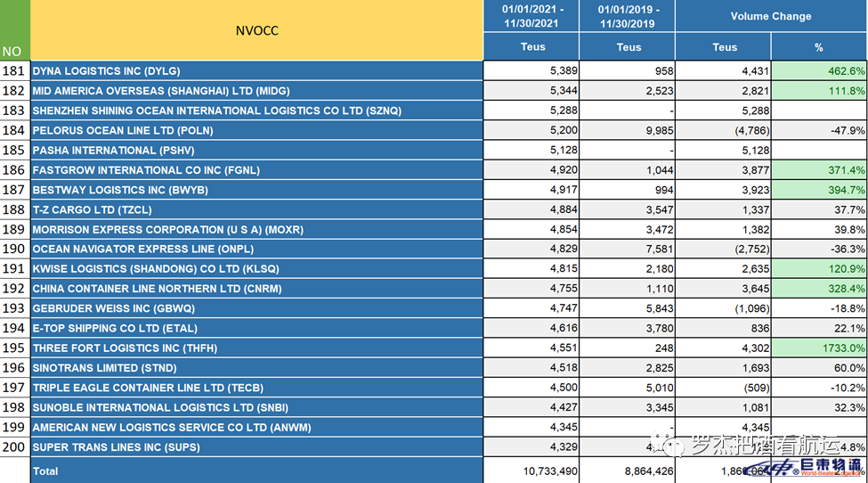Select the -47.9% percentage cell
This screenshot has height=483, width=868.
point(819,131)
